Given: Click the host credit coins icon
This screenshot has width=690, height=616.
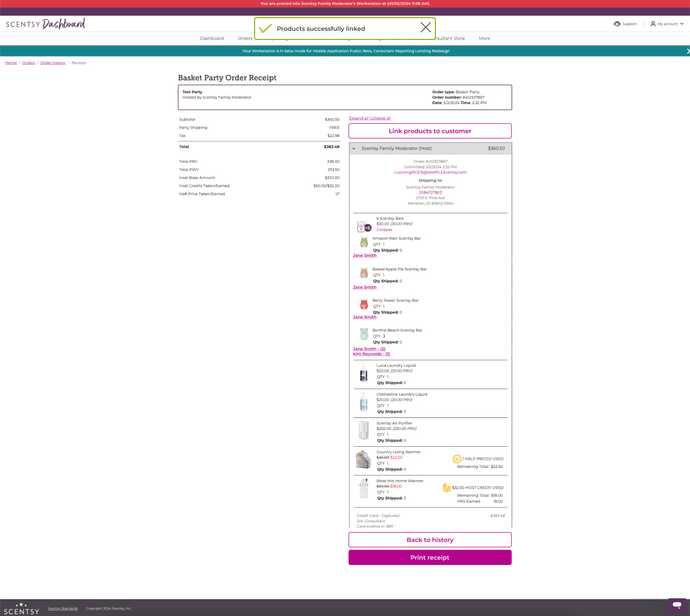Looking at the screenshot, I should tap(447, 488).
